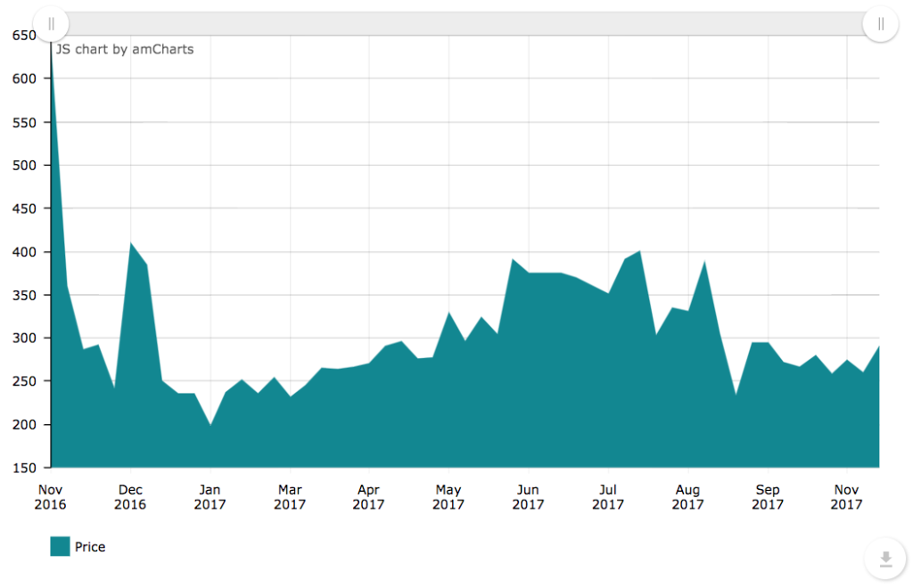This screenshot has width=913, height=588.
Task: Click the Jun 2017 x-axis label
Action: pyautogui.click(x=528, y=497)
